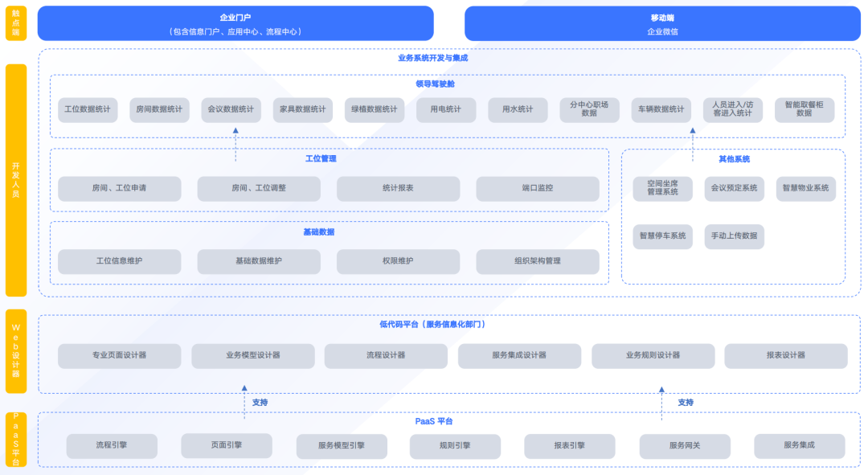The image size is (868, 475).
Task: Select the 页面引擎 box
Action: (x=227, y=445)
